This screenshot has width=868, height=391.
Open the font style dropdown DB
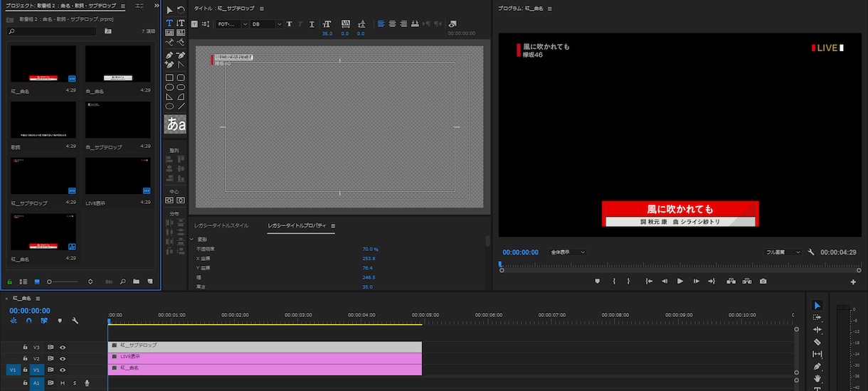(267, 23)
